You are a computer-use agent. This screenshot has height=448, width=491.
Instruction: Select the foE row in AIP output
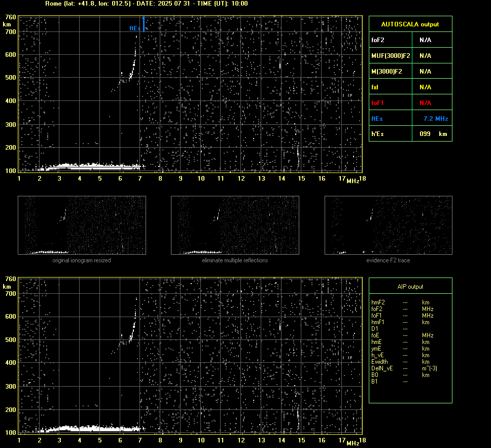coord(402,335)
